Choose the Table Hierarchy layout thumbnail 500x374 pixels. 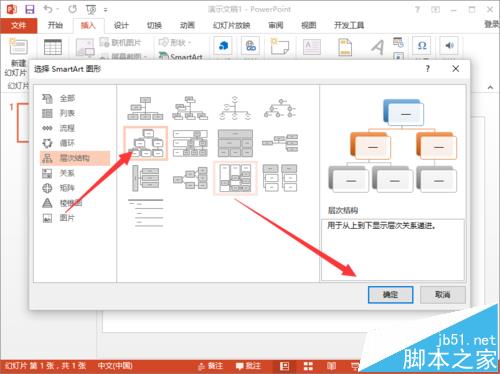click(235, 144)
